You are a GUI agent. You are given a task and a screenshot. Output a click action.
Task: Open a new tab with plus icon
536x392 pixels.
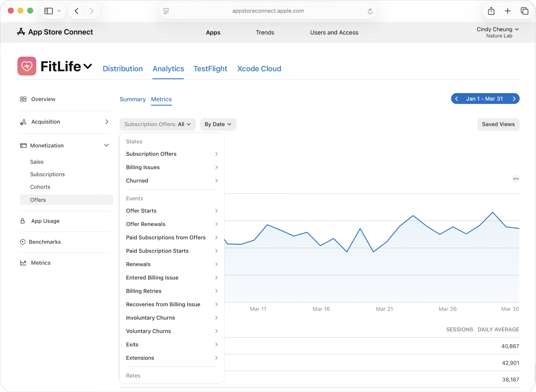click(x=508, y=11)
